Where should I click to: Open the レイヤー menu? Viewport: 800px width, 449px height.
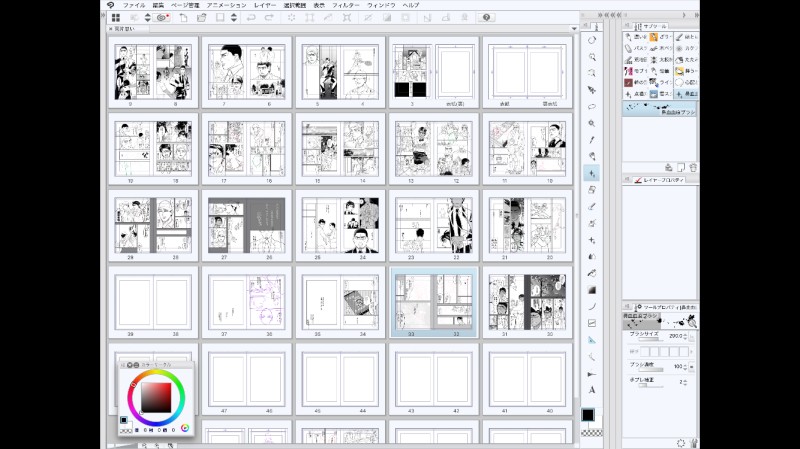point(265,5)
